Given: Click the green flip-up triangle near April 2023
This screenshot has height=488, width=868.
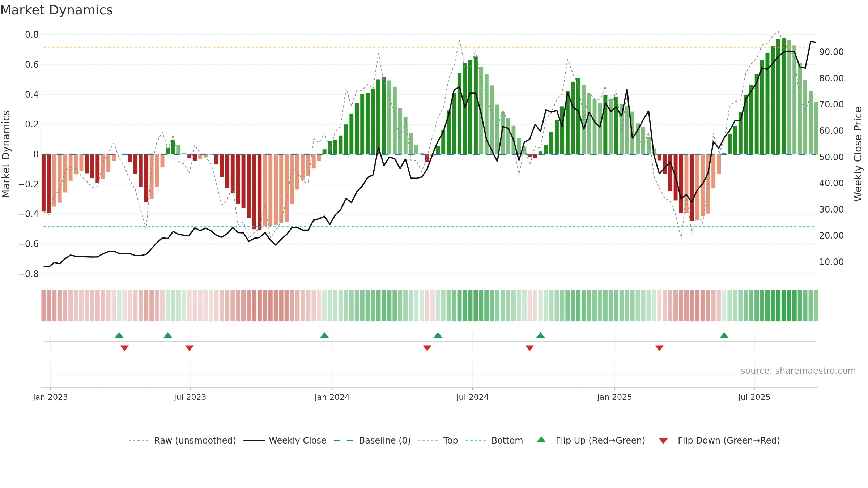Looking at the screenshot, I should point(119,335).
